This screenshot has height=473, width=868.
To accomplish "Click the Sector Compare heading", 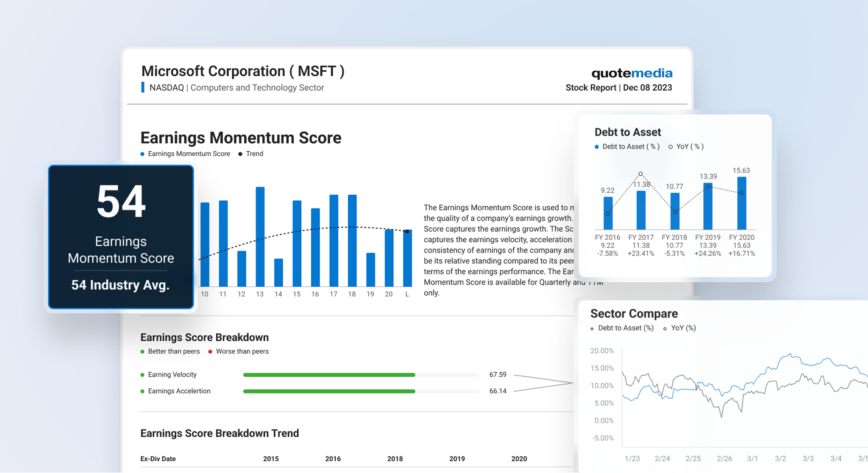I will (x=634, y=314).
